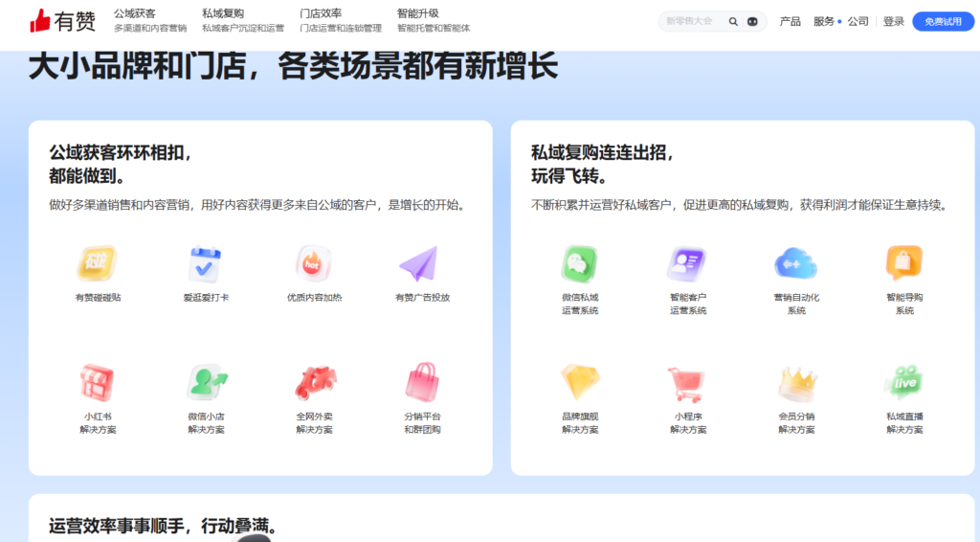
Task: Open the AI robot assistant icon
Action: [753, 21]
